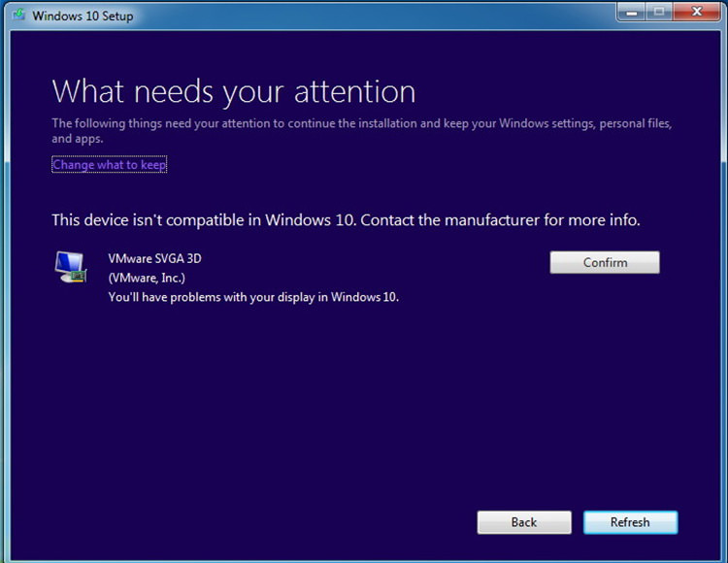This screenshot has height=563, width=728.
Task: Click 'Windows 10' in the display warning text
Action: 363,297
